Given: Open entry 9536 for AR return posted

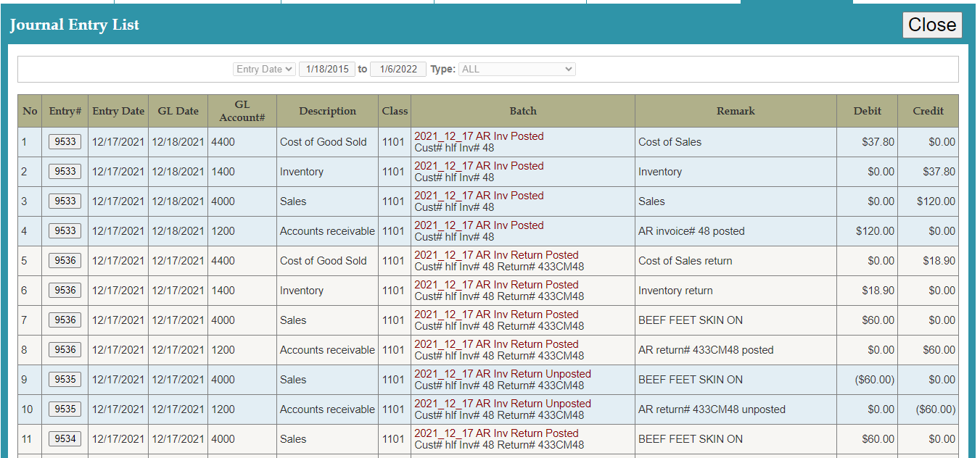Looking at the screenshot, I should pos(65,350).
